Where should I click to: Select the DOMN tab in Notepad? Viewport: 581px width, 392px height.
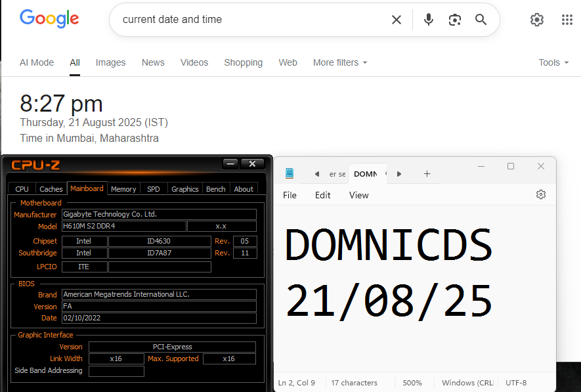pos(367,174)
